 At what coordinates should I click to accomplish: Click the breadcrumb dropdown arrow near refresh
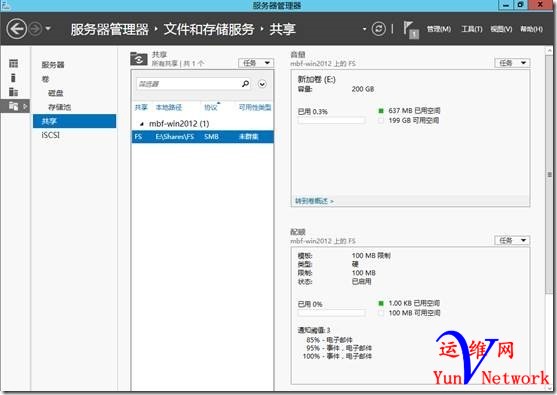coord(364,29)
